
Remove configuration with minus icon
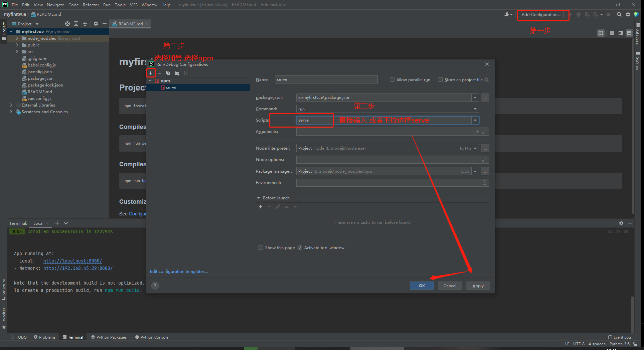(159, 73)
